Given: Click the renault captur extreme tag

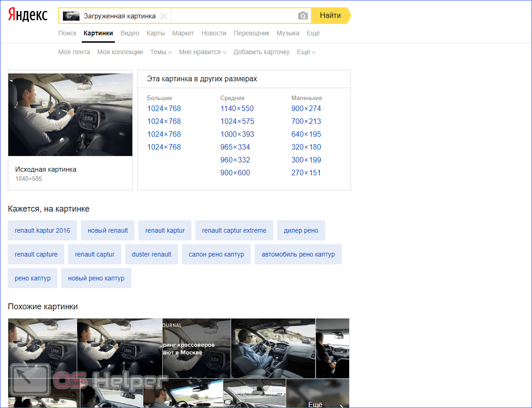Looking at the screenshot, I should tap(234, 230).
